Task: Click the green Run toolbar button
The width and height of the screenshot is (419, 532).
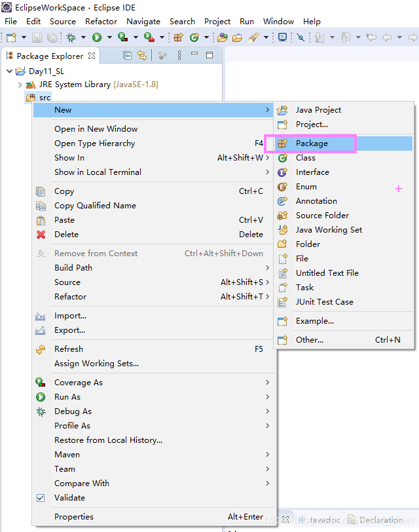Action: click(x=97, y=37)
